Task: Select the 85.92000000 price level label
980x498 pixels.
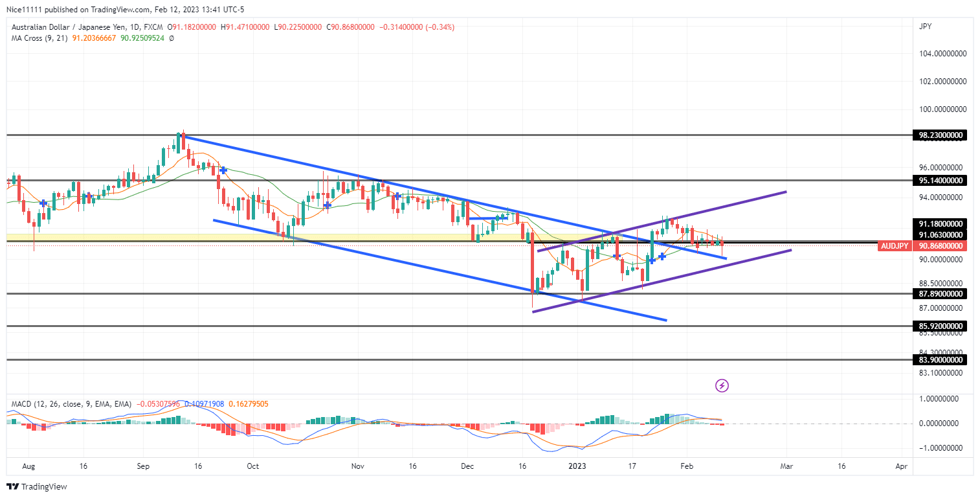Action: (941, 326)
